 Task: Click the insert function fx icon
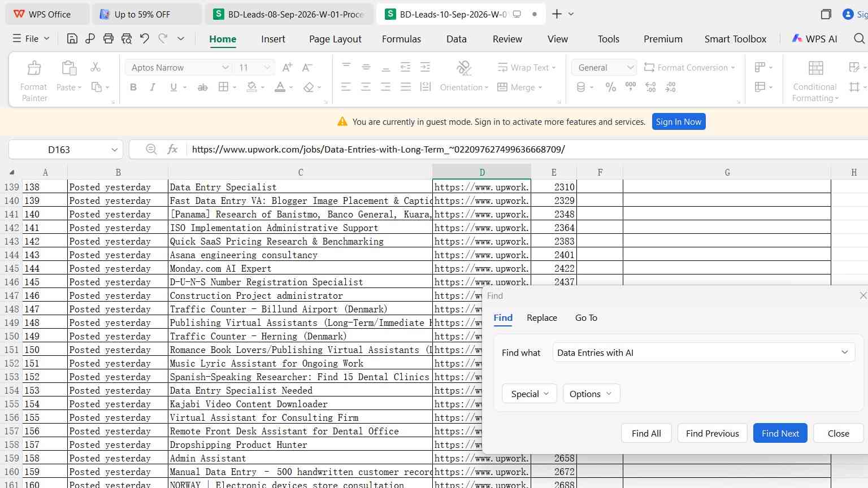(x=172, y=149)
